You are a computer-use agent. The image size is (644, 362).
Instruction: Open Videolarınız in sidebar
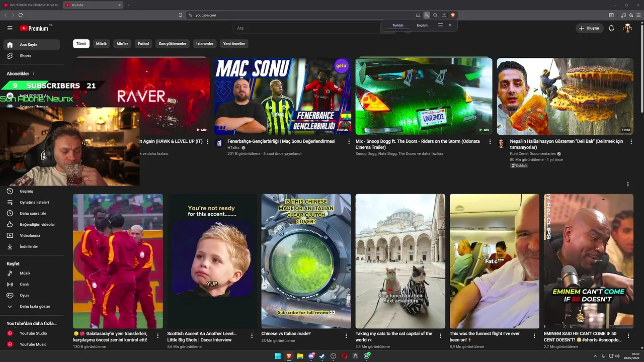click(x=31, y=235)
